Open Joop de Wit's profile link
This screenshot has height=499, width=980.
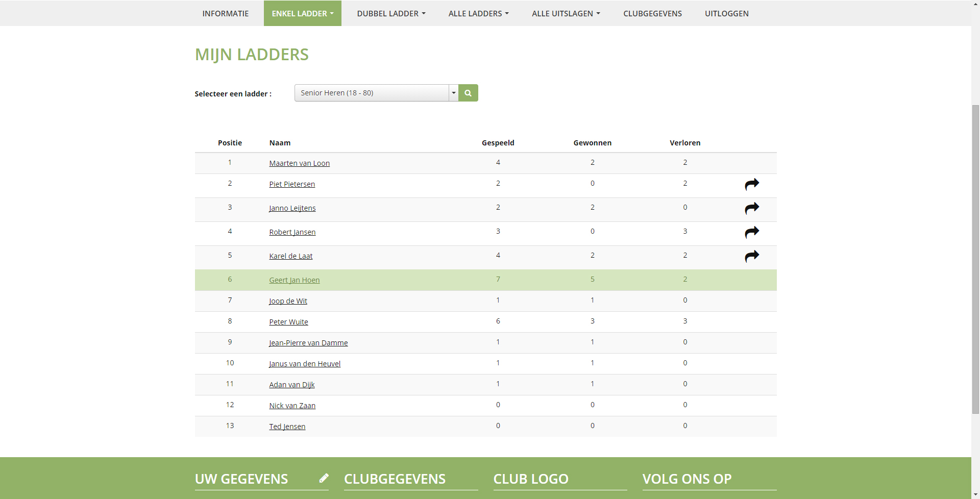[x=288, y=301]
